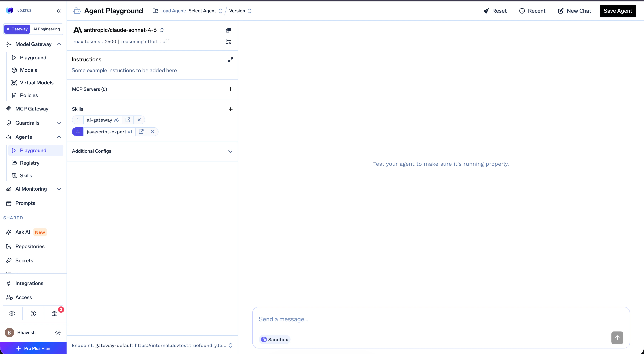Open Integrations page
The image size is (644, 354).
(33, 283)
